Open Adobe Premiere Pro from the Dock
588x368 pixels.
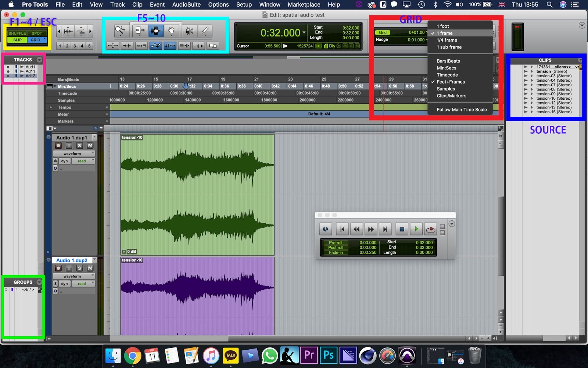tap(308, 355)
